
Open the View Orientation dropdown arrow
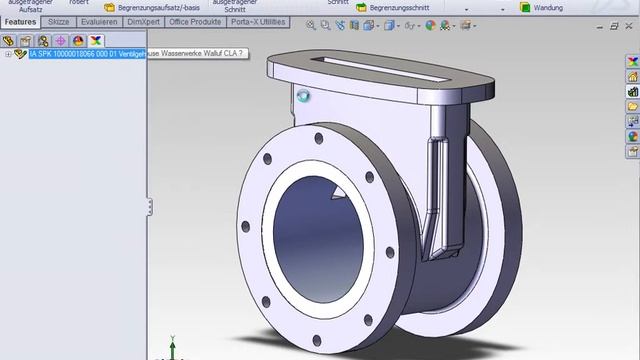[378, 27]
